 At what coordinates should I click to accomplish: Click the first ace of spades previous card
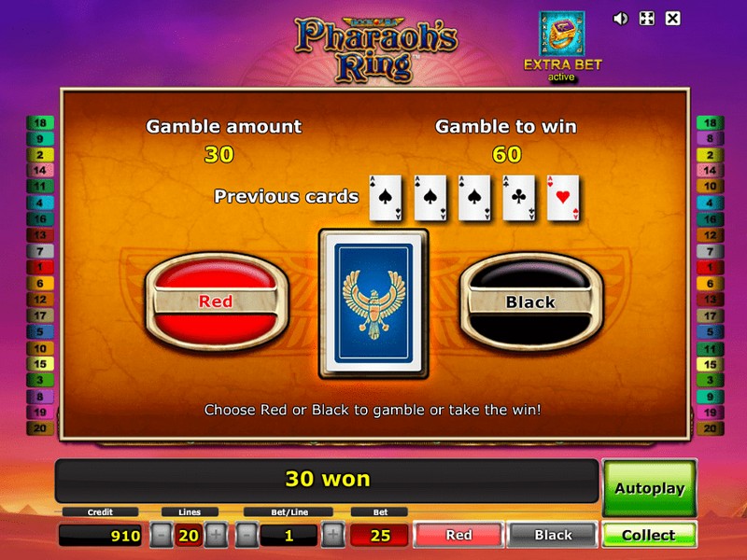(x=386, y=198)
